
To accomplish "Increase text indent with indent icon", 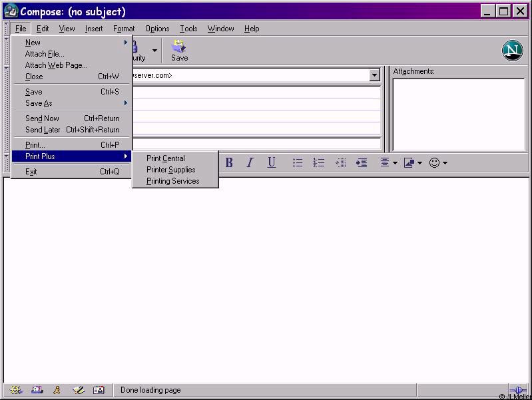I will point(362,163).
